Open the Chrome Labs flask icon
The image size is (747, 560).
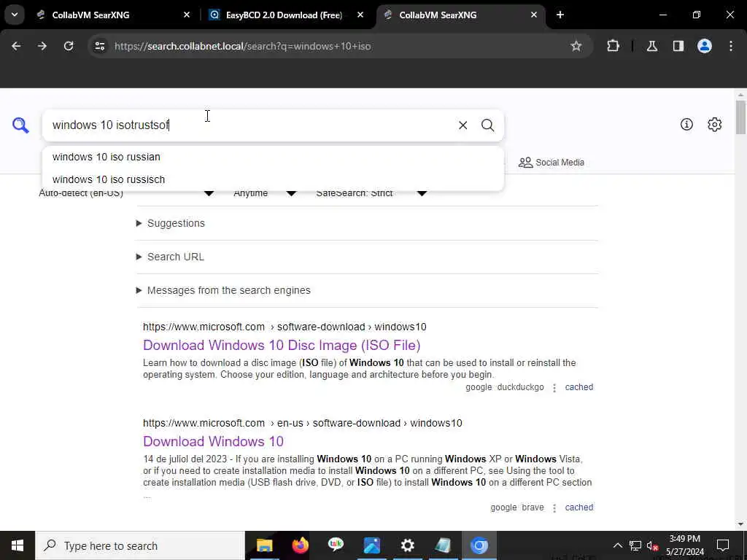652,46
